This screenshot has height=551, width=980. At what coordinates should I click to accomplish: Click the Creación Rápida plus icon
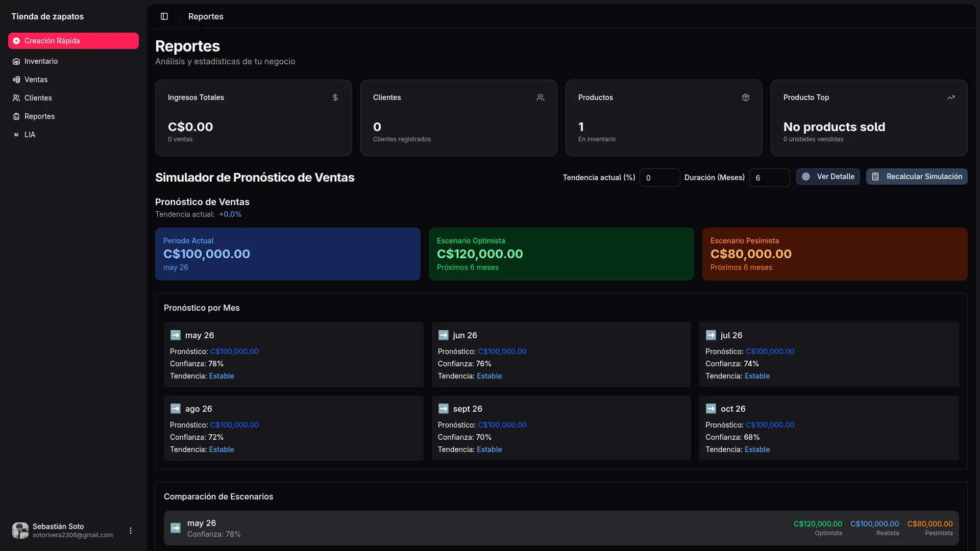pyautogui.click(x=16, y=41)
